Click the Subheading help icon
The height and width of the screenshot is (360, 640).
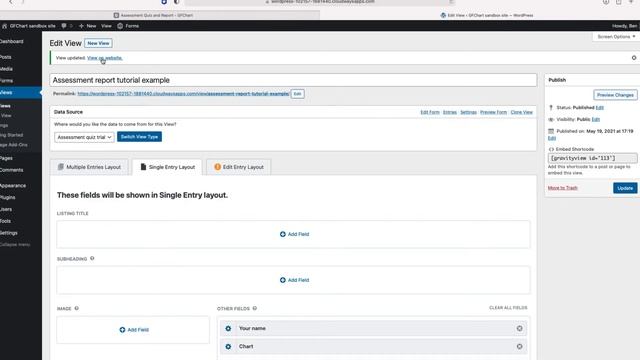92,258
